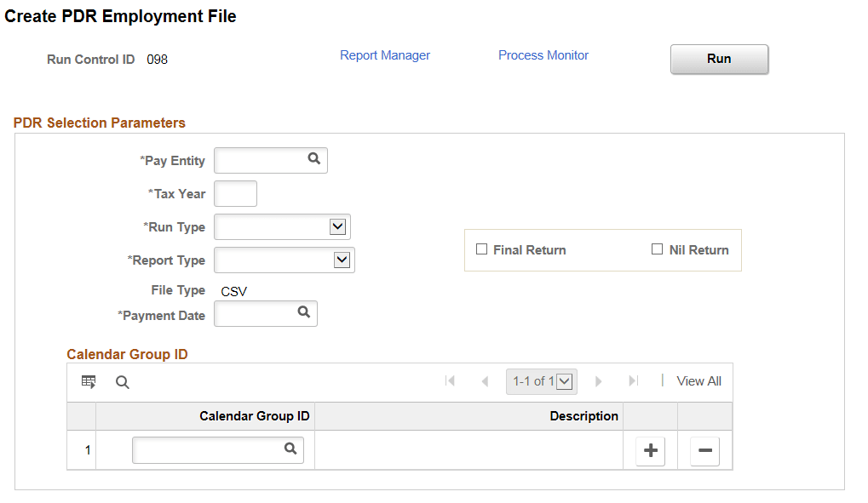Image resolution: width=868 pixels, height=503 pixels.
Task: Open the Run Type dropdown
Action: point(338,226)
